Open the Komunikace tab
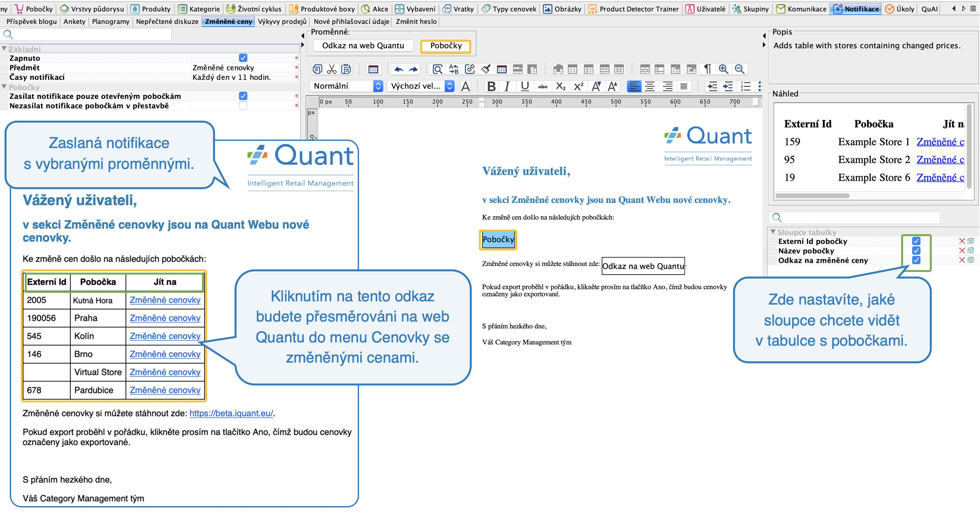 pos(801,9)
